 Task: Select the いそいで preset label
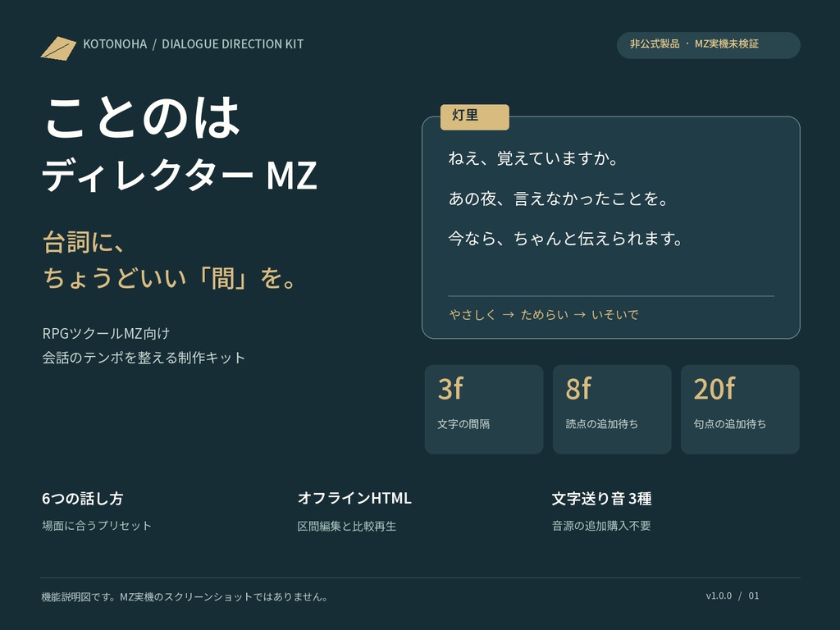coord(615,314)
